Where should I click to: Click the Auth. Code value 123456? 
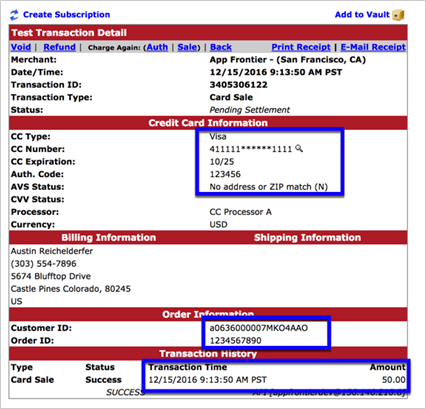225,174
